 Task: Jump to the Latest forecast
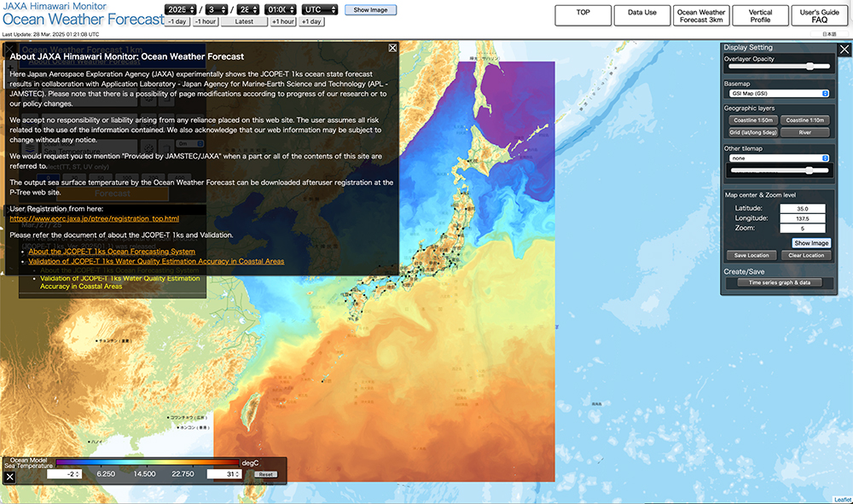point(244,22)
